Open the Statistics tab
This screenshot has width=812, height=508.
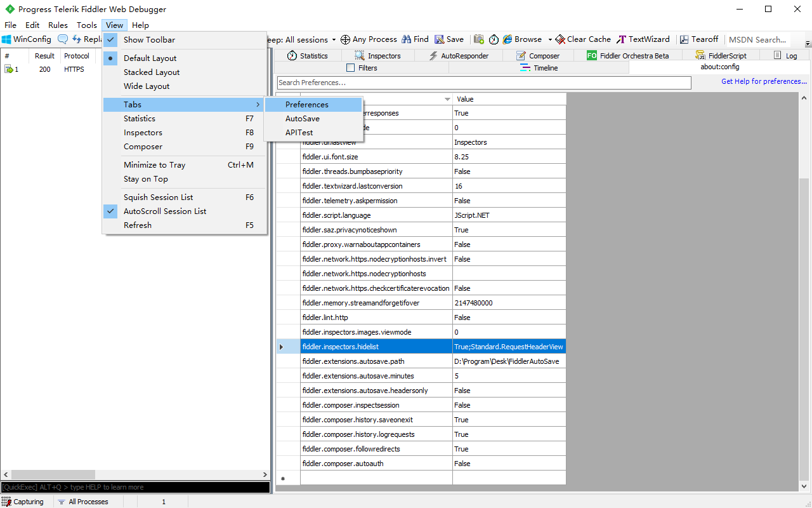pos(307,56)
